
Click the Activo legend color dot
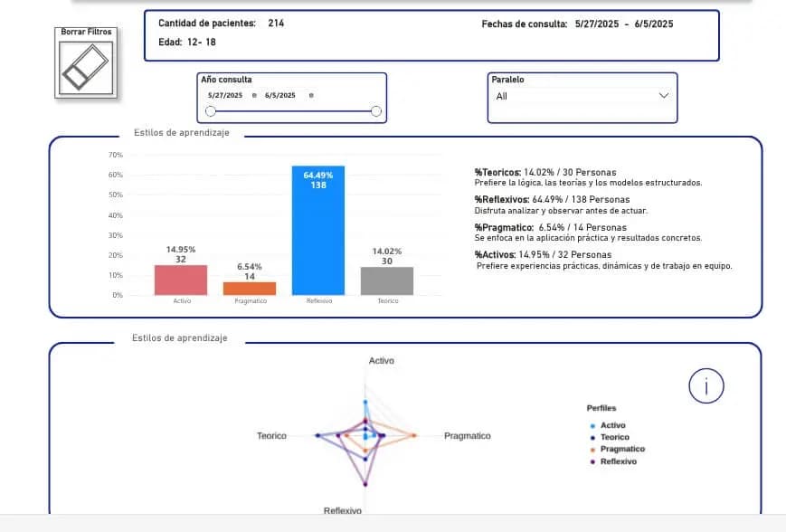point(591,425)
